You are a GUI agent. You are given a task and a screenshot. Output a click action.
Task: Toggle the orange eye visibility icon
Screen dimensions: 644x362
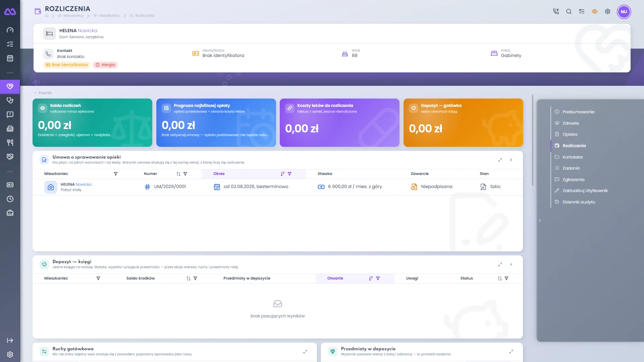pos(595,11)
